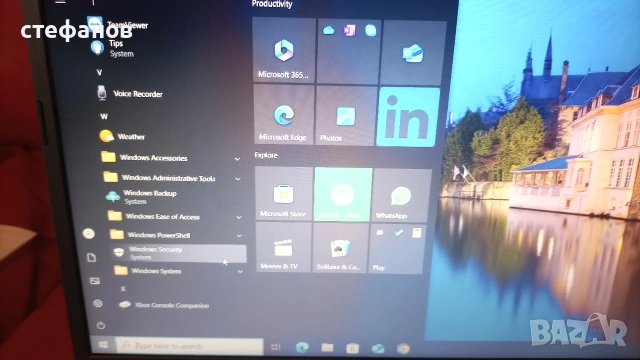Click the taskbar search box
The width and height of the screenshot is (640, 360).
pyautogui.click(x=190, y=346)
